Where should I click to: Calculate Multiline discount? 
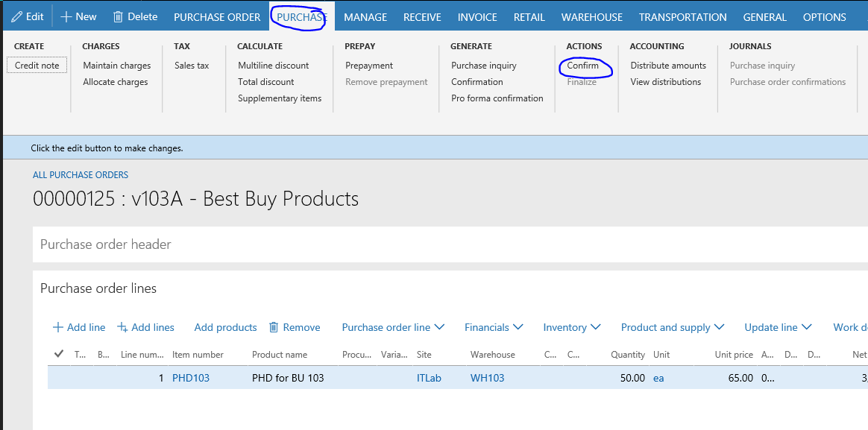tap(274, 66)
